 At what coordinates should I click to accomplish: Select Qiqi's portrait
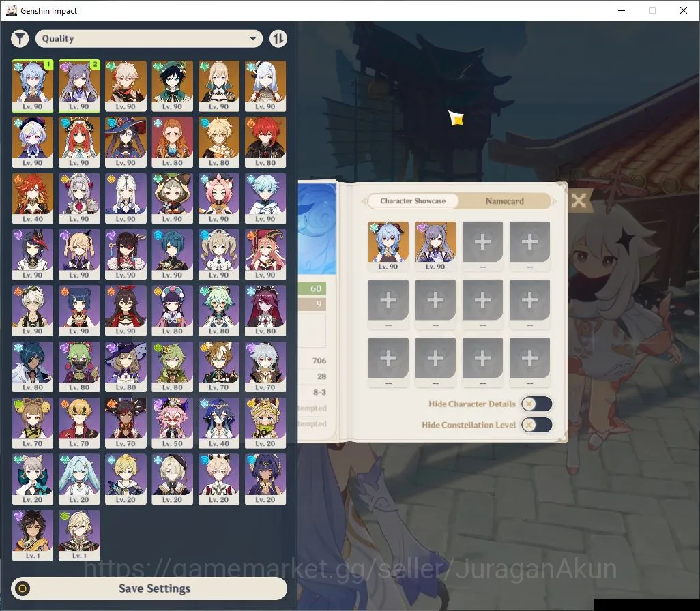coord(33,143)
